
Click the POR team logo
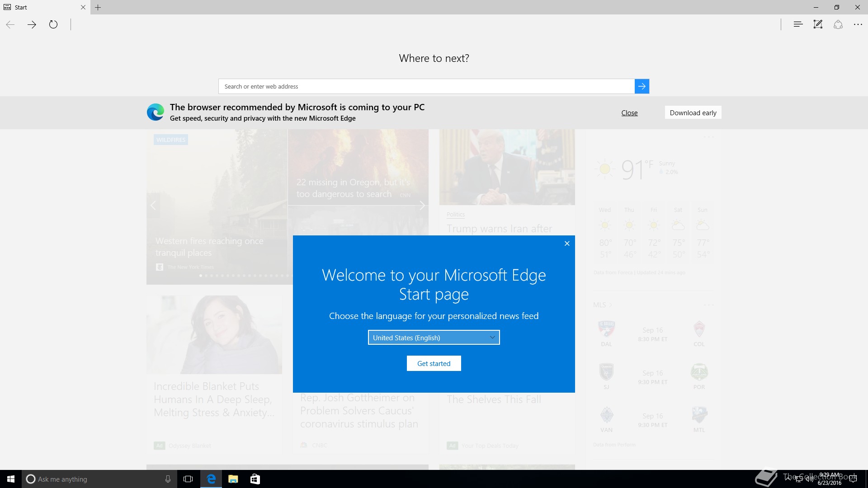pos(699,372)
